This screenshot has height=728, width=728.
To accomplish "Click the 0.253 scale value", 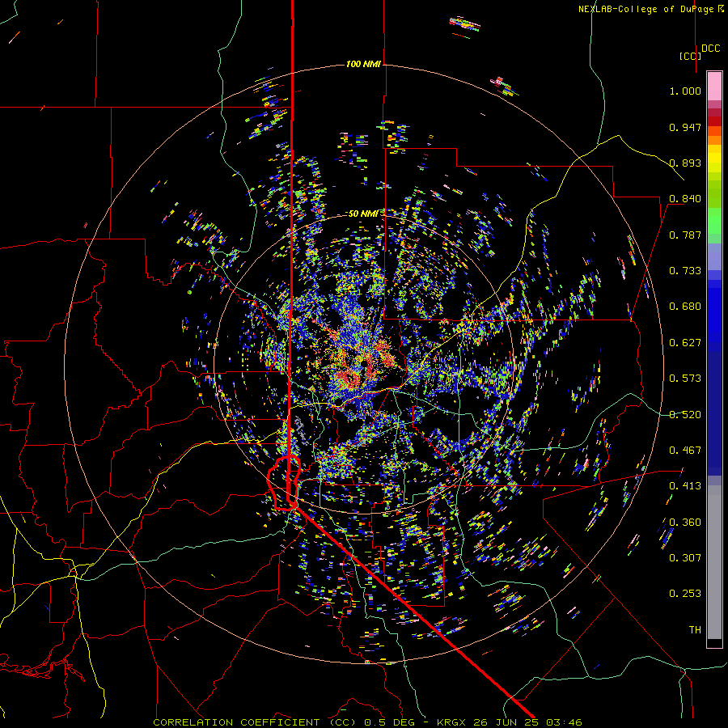I will [x=685, y=594].
